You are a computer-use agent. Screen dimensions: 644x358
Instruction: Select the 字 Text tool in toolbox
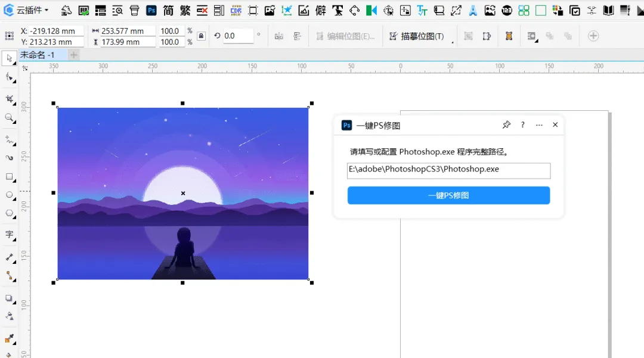pyautogui.click(x=10, y=235)
